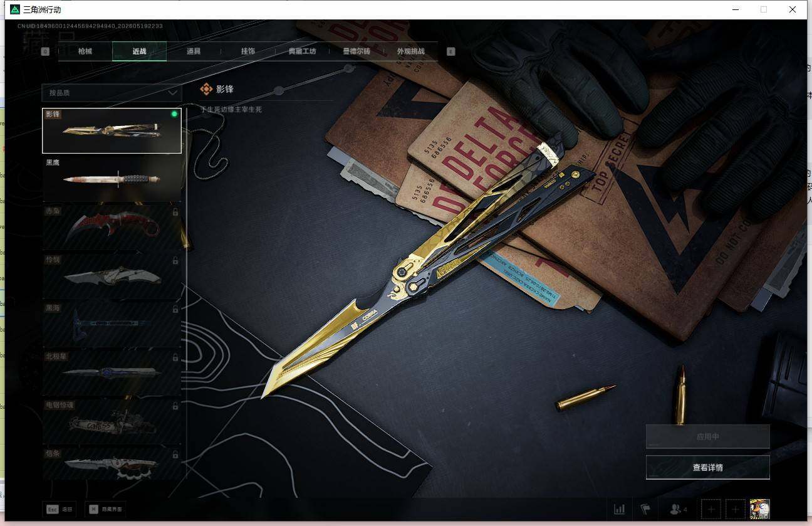Click the next-tab key icon right of 外观挑战
Viewport: 812px width, 526px height.
click(451, 51)
